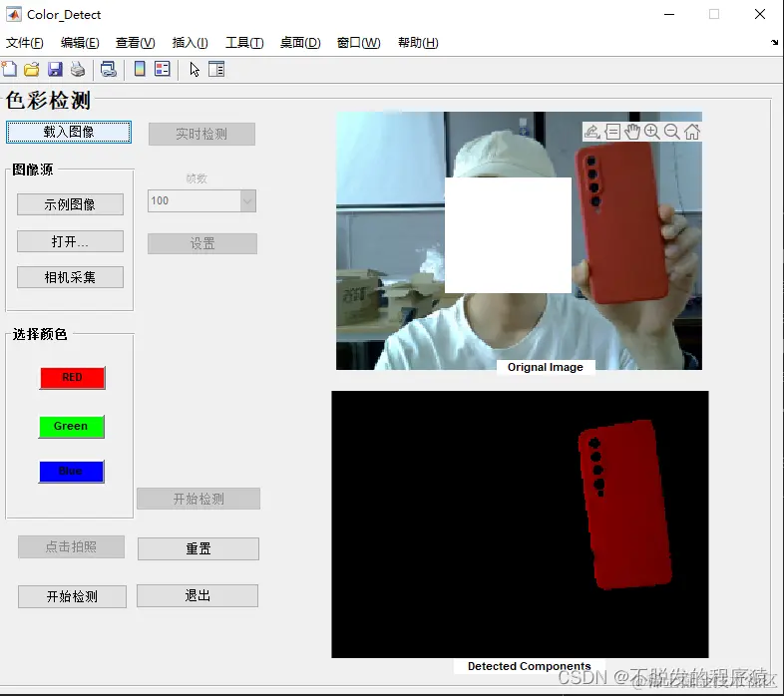Click the 实时检测 button
The image size is (784, 696).
click(x=201, y=134)
